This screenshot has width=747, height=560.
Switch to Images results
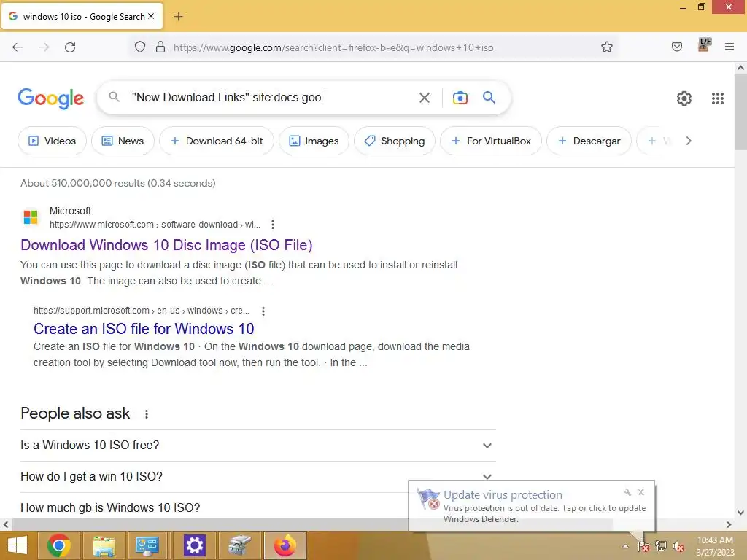click(x=314, y=141)
